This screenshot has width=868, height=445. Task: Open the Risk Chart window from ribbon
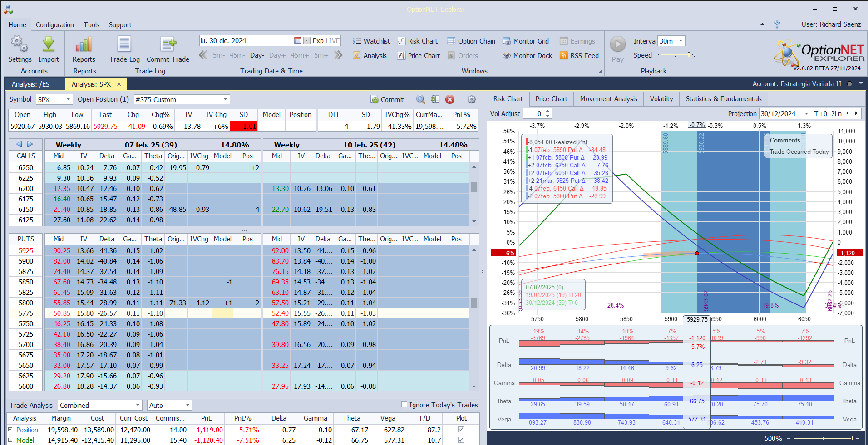coord(418,41)
